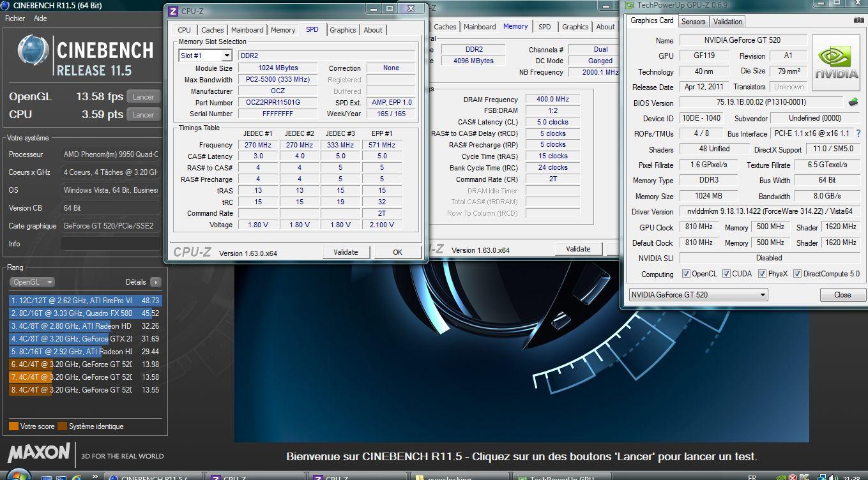Open Graphics tab in rear CPU-Z window
The height and width of the screenshot is (480, 868).
(x=575, y=27)
